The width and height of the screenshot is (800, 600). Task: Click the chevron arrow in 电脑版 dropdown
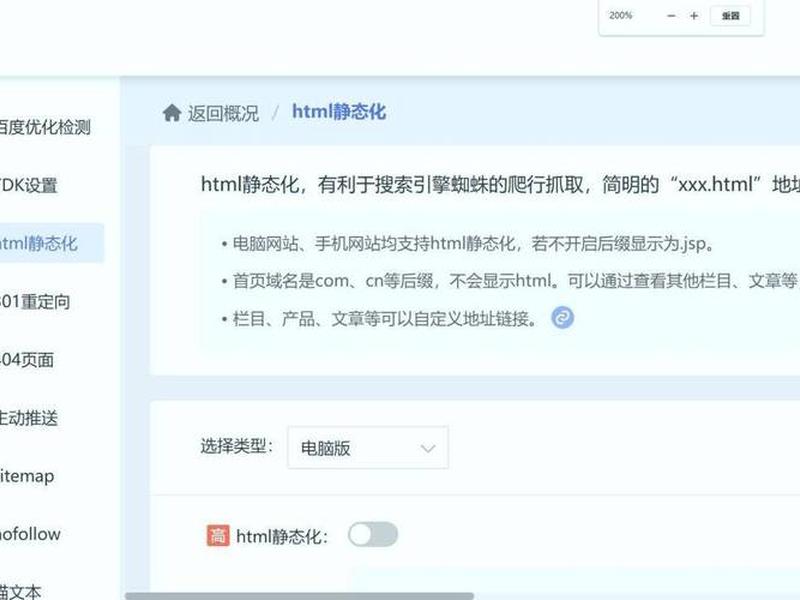coord(428,448)
